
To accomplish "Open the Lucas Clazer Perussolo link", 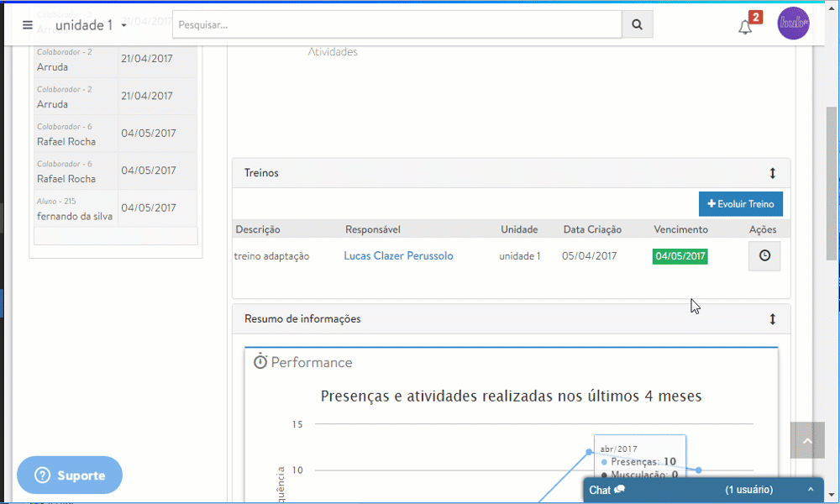I will [398, 255].
